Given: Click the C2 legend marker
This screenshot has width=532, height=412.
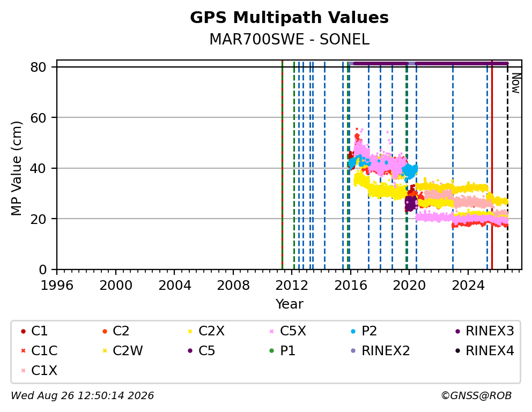Looking at the screenshot, I should [105, 331].
